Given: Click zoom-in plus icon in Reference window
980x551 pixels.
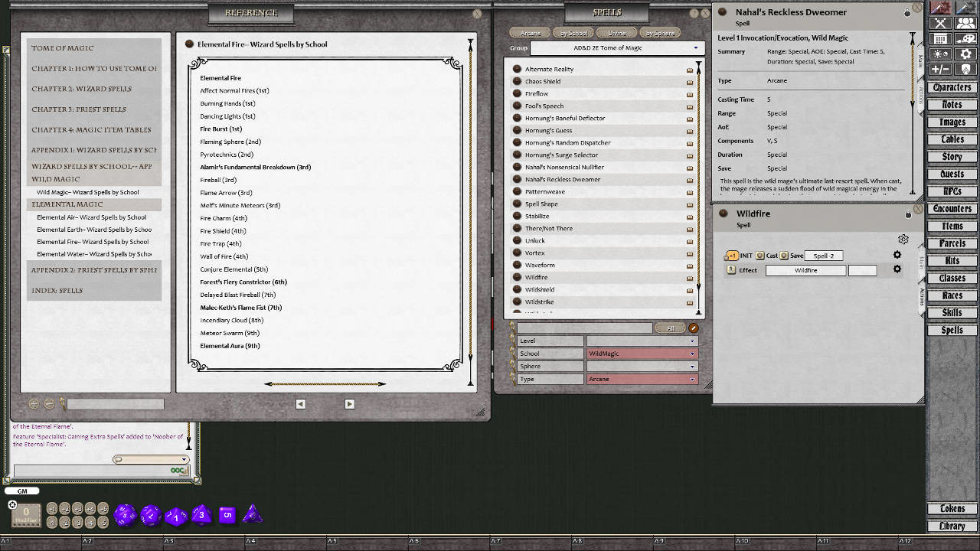Looking at the screenshot, I should (34, 403).
